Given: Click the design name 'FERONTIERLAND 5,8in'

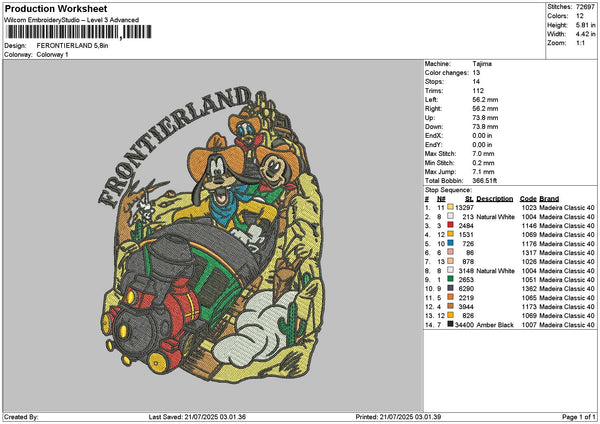Looking at the screenshot, I should 72,46.
